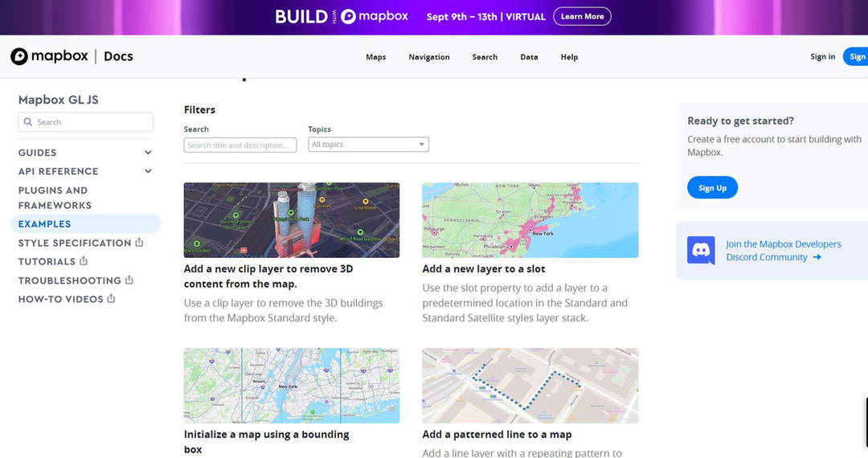Click external link icon next to Troubleshooting

click(129, 280)
